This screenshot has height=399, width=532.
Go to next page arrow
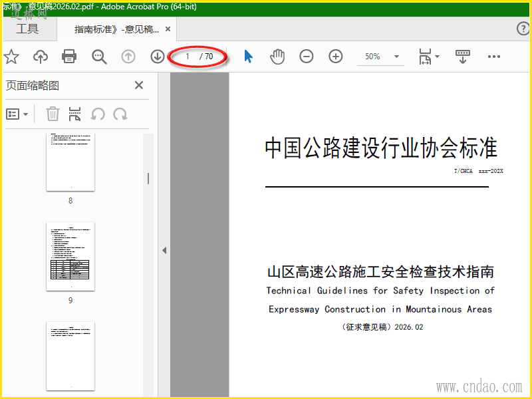coord(158,57)
